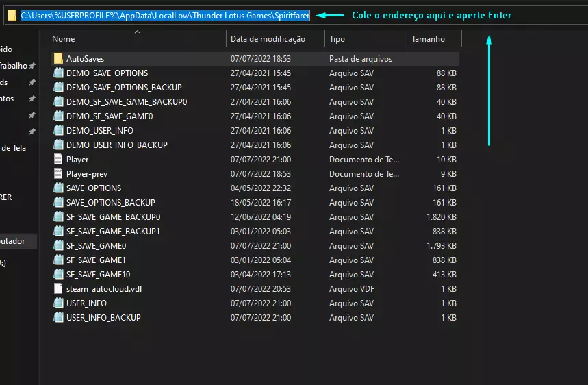Select the steam_autocloud.vdf file icon

(x=58, y=289)
